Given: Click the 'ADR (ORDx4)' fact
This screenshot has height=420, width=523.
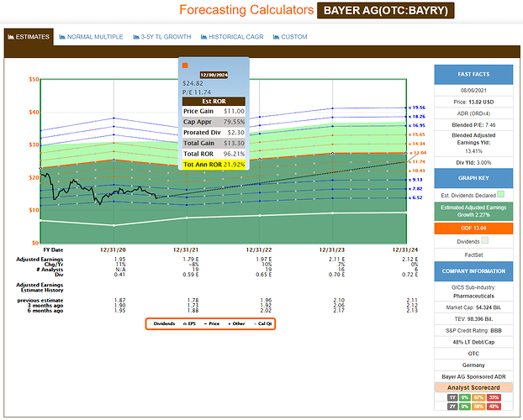Looking at the screenshot, I should click(473, 113).
